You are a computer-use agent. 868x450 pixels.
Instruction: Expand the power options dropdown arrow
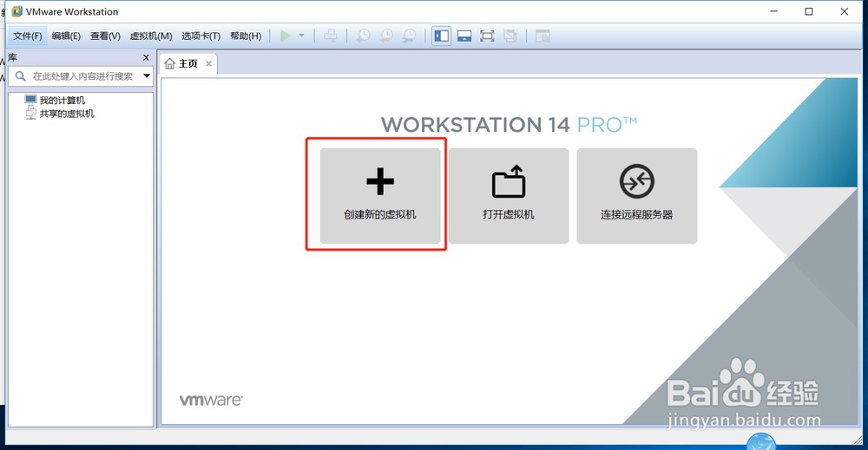pyautogui.click(x=302, y=36)
